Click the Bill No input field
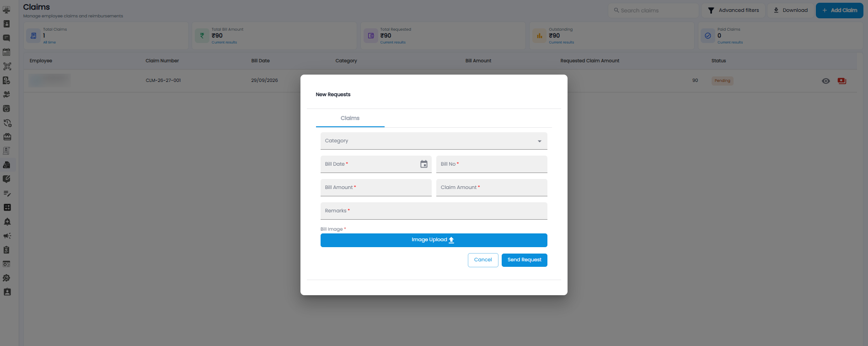The height and width of the screenshot is (346, 868). [492, 164]
